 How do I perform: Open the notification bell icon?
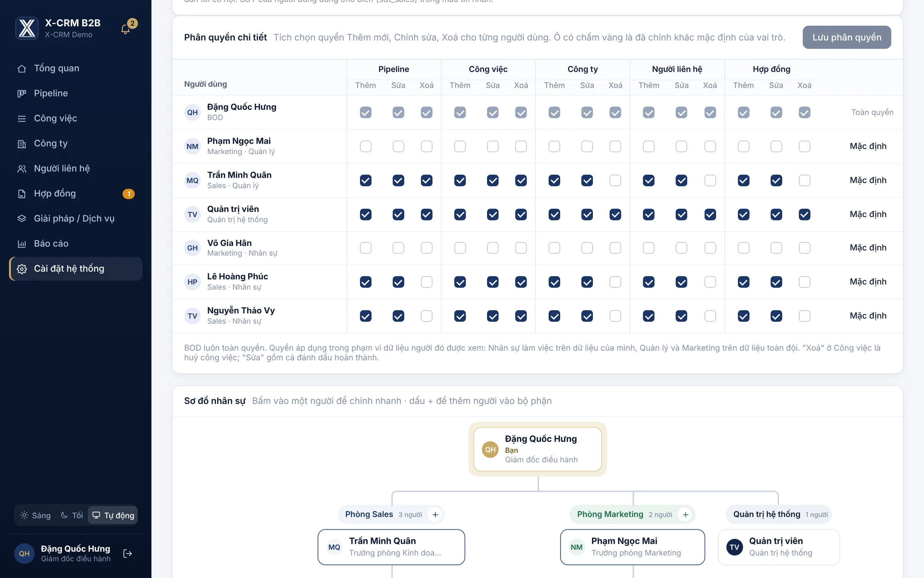pos(126,29)
